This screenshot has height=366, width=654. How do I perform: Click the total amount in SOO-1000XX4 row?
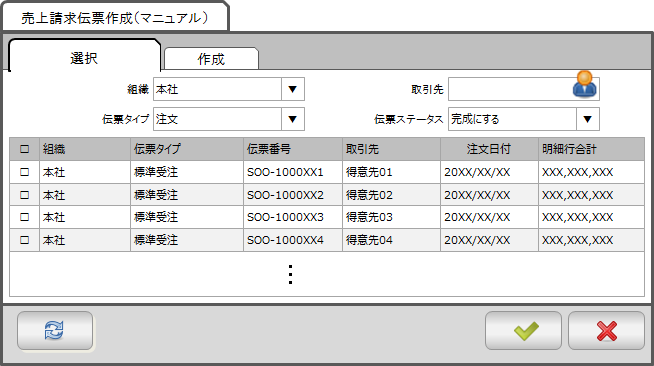[591, 240]
